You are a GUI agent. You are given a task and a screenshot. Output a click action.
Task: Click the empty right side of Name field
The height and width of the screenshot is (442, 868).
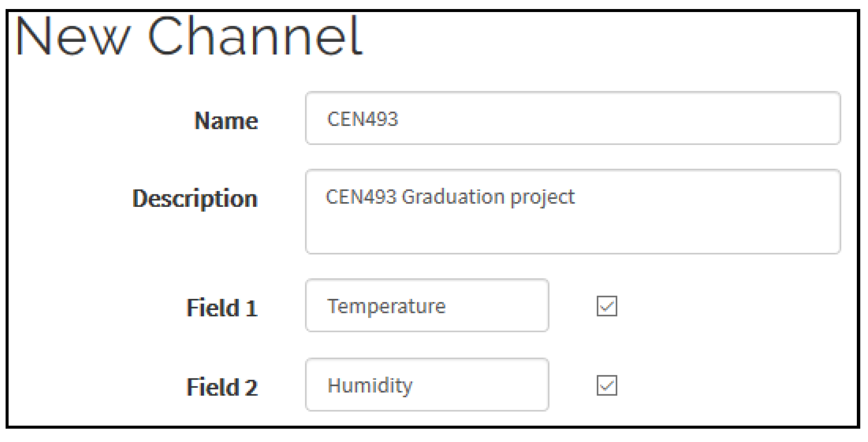687,118
